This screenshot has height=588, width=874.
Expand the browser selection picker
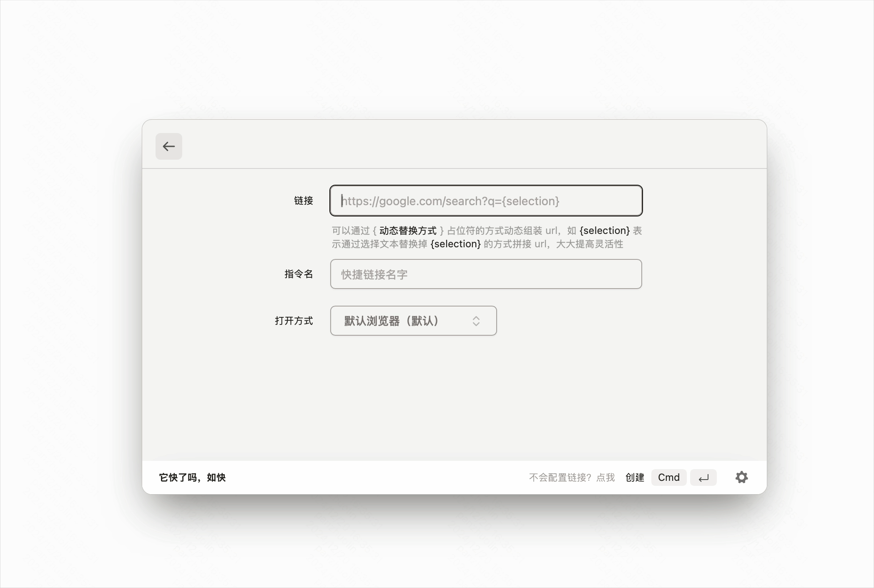413,321
